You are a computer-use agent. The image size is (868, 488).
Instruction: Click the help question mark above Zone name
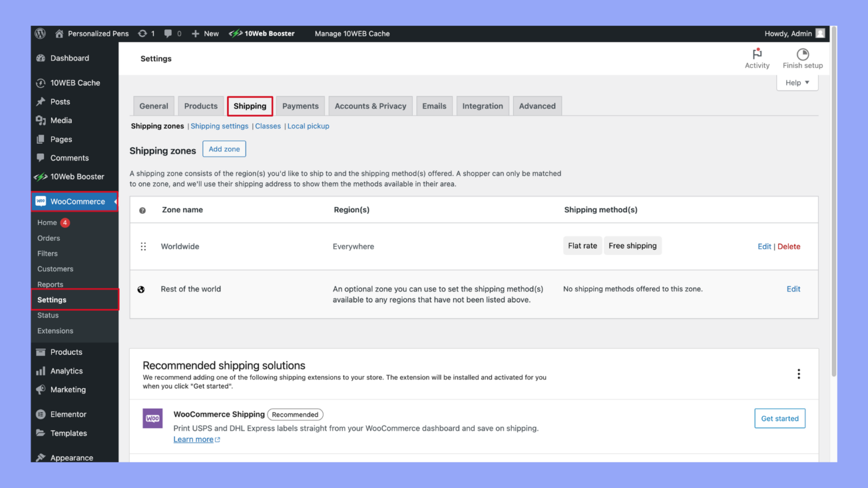(x=142, y=210)
